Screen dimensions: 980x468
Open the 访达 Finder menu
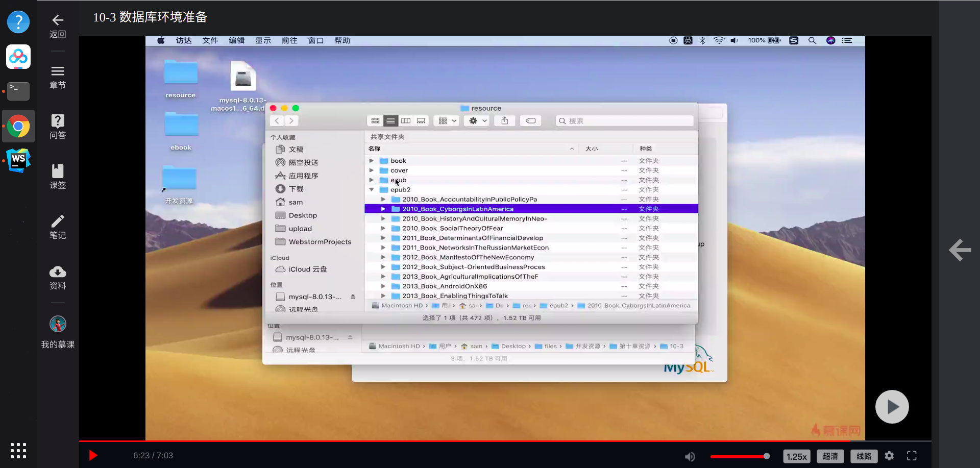point(184,41)
